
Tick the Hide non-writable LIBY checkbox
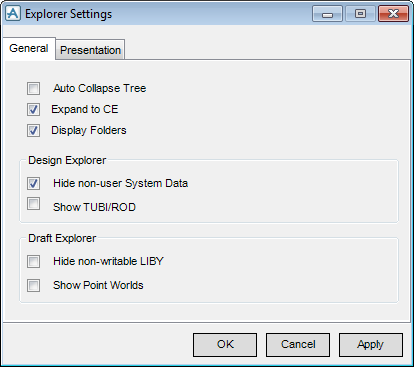(33, 261)
